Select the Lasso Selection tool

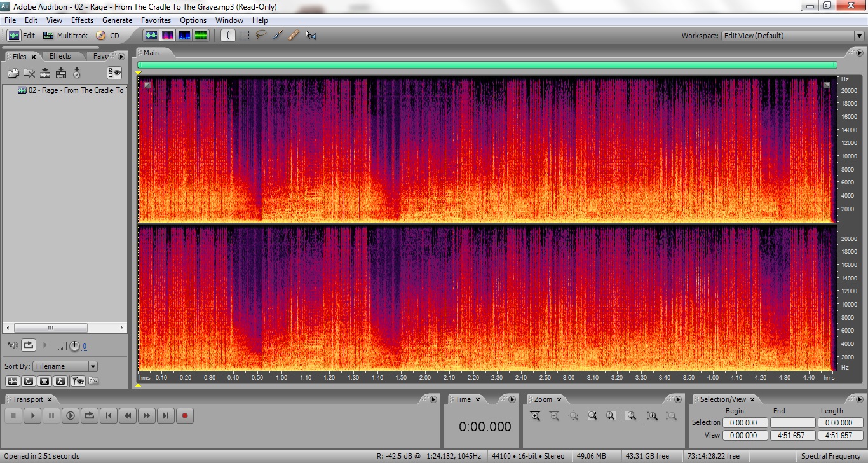coord(261,36)
